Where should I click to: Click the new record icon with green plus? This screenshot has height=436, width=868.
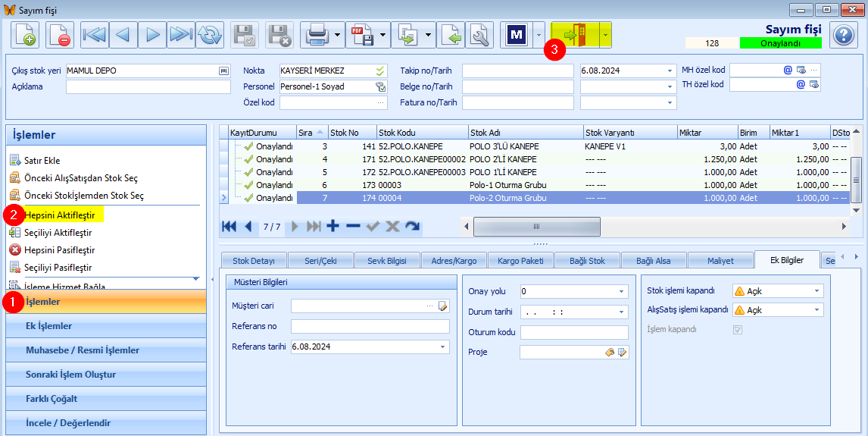pyautogui.click(x=25, y=35)
